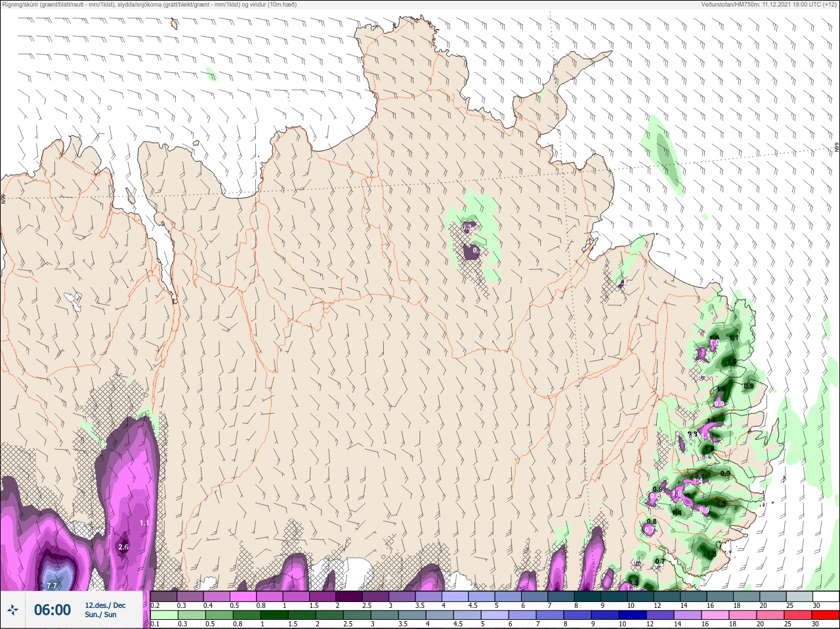This screenshot has width=840, height=629.
Task: Click the 'Sun./ Sun' weekday text
Action: 100,615
